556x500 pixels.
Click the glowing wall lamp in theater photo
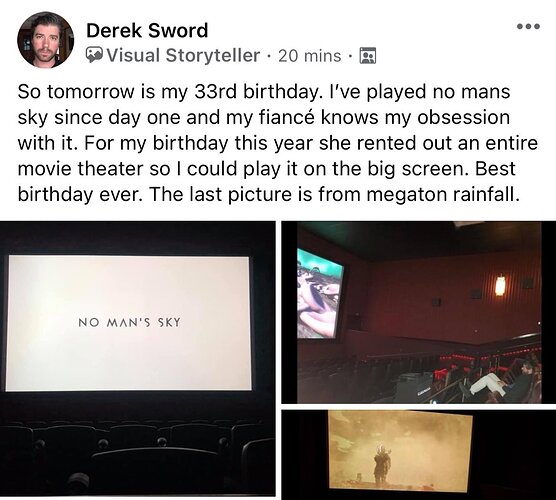[500, 286]
